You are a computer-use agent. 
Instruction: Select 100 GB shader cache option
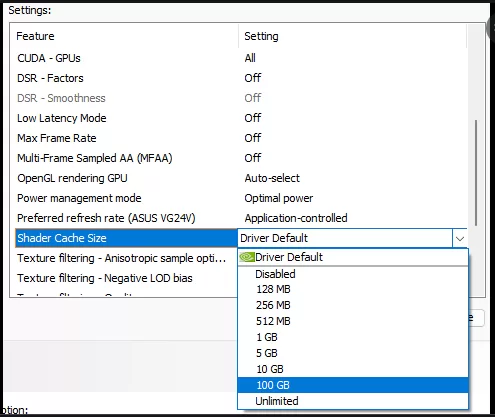pos(353,385)
